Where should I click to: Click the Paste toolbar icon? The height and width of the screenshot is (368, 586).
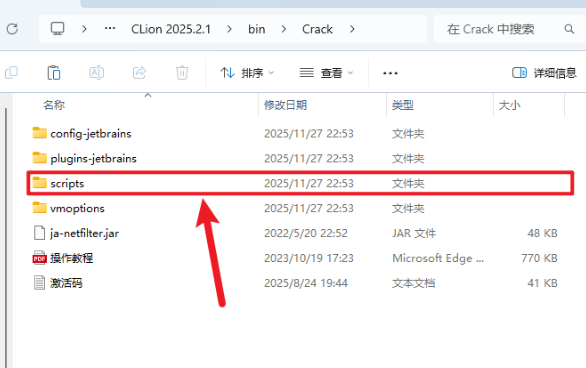pos(53,72)
